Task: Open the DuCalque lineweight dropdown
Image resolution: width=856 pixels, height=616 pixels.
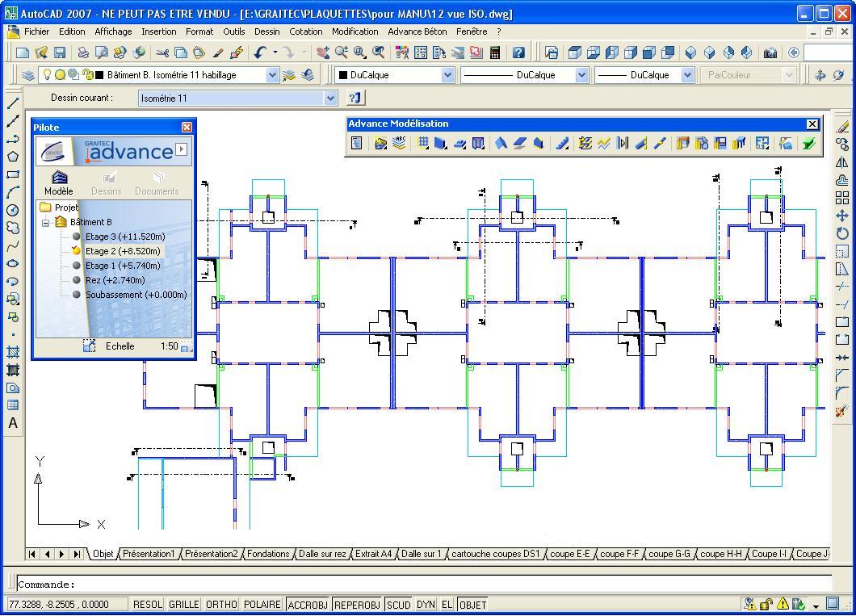Action: (688, 75)
